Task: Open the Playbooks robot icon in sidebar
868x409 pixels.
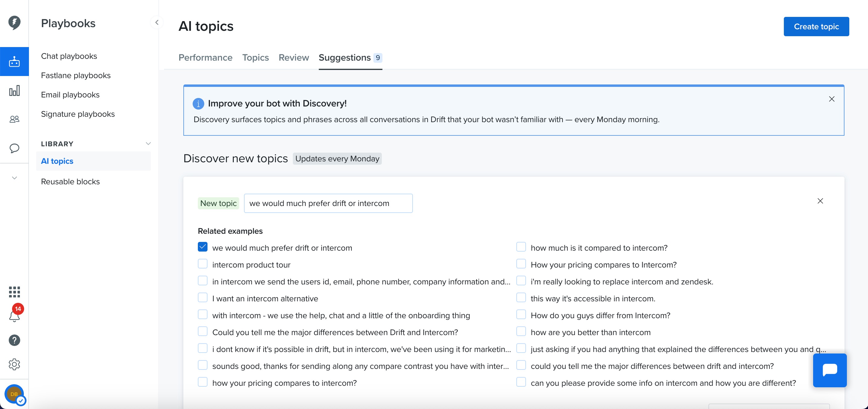Action: click(x=14, y=61)
